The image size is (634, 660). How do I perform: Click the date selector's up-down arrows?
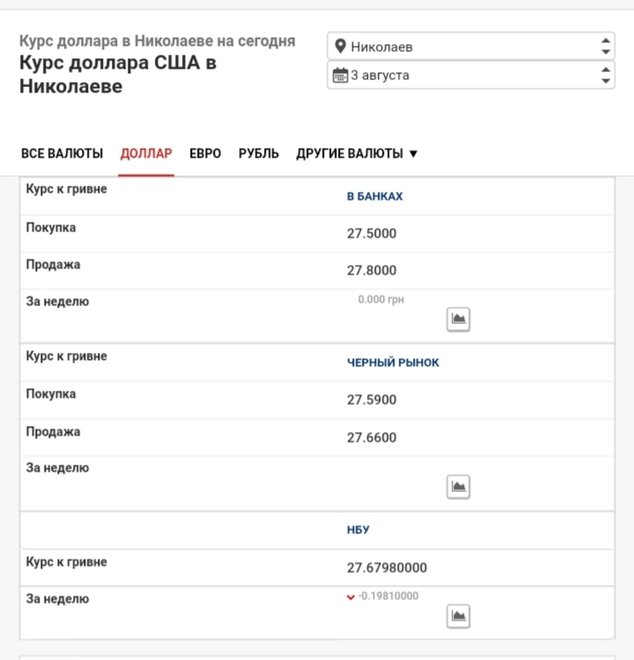coord(605,75)
